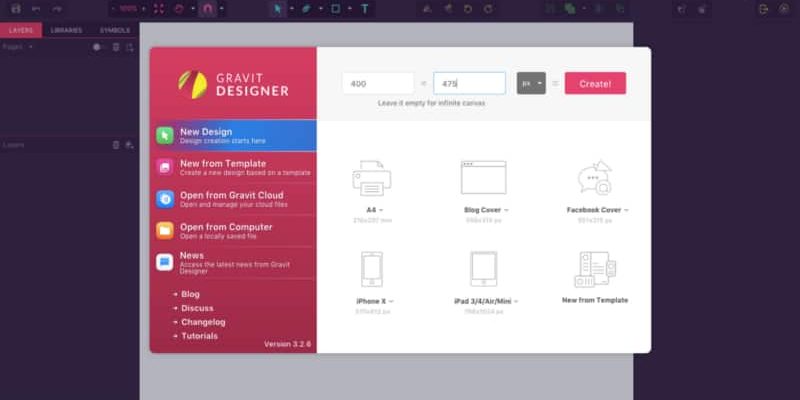This screenshot has height=400, width=800.
Task: Open the Tutorials link
Action: click(199, 336)
